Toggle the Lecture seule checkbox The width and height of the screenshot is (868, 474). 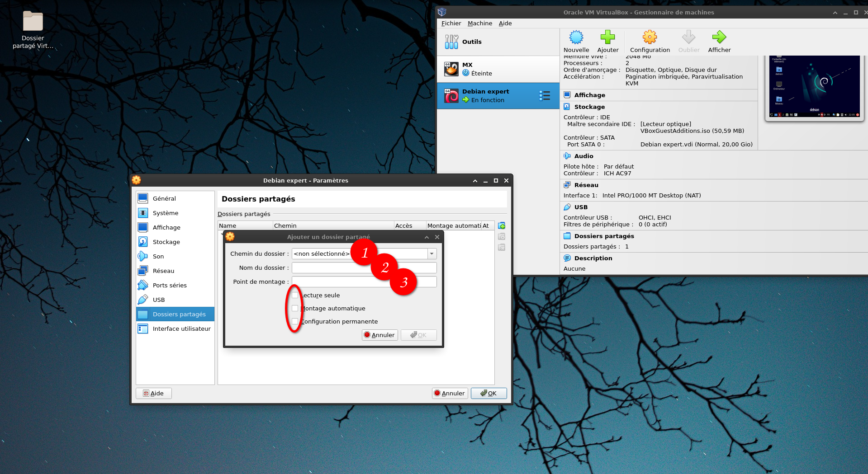295,295
